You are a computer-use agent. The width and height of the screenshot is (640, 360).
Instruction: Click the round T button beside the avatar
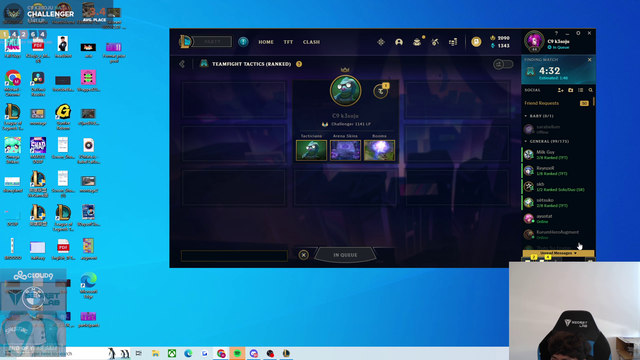[x=381, y=91]
